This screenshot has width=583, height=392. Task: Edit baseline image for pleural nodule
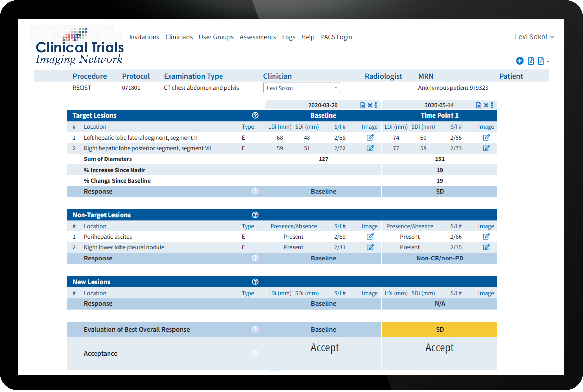(x=370, y=247)
